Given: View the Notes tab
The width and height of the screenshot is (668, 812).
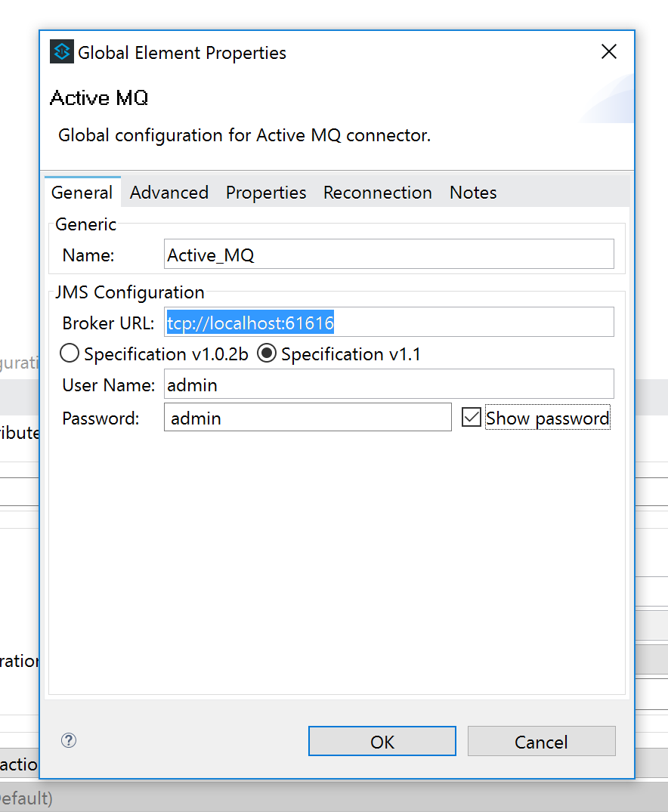Looking at the screenshot, I should [x=473, y=193].
